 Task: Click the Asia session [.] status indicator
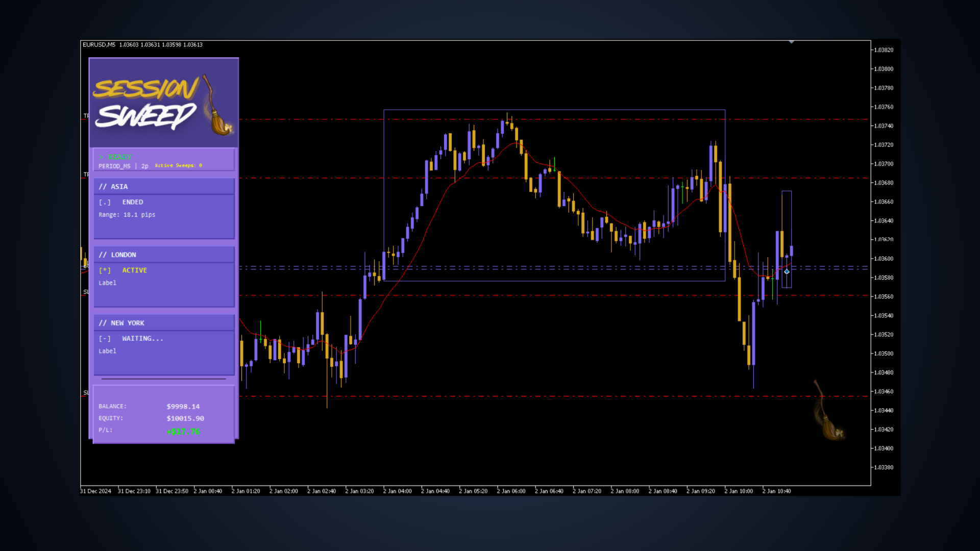coord(105,203)
